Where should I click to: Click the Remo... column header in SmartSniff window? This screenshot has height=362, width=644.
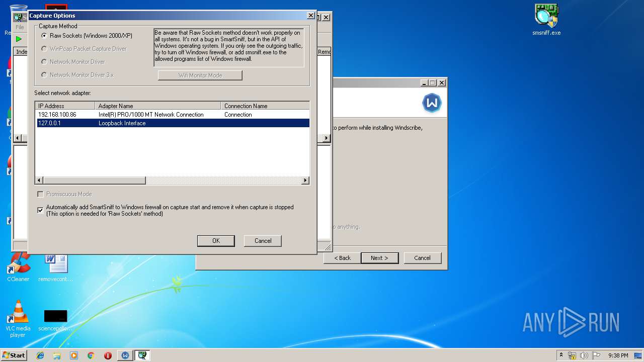click(324, 52)
